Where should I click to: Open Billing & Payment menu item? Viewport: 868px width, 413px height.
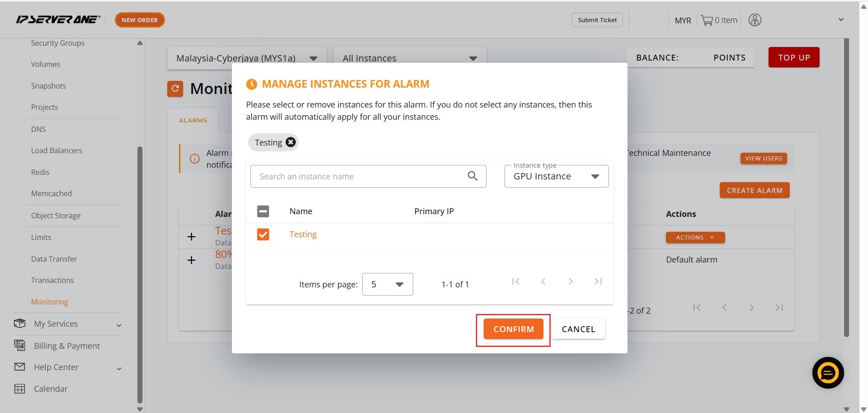click(x=67, y=346)
